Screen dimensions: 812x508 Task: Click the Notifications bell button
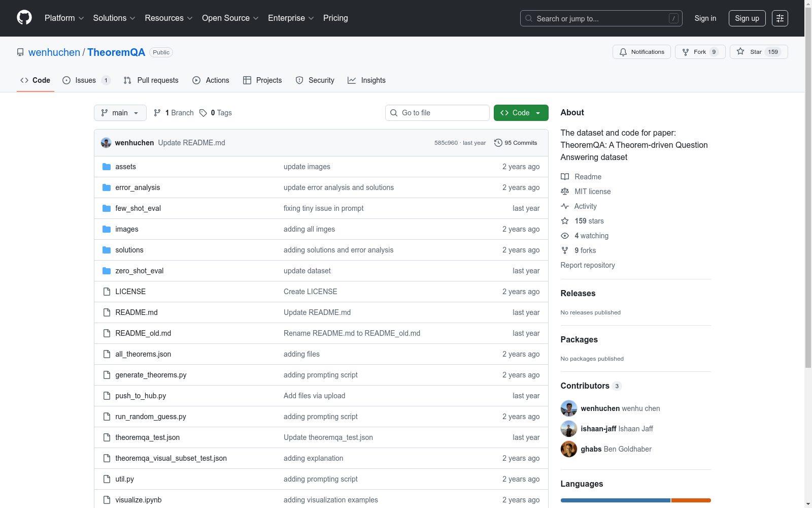tap(641, 52)
